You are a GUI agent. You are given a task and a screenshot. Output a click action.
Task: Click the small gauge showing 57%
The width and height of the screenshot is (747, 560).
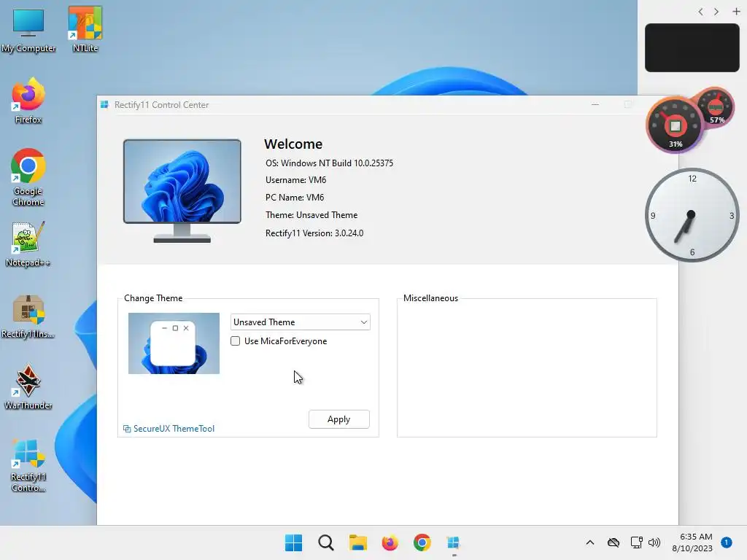coord(716,108)
